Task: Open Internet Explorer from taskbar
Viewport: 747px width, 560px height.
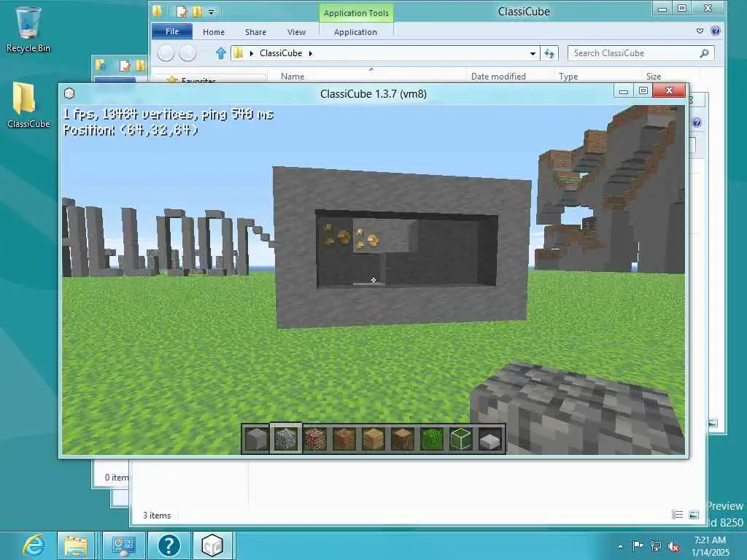Action: 34,545
